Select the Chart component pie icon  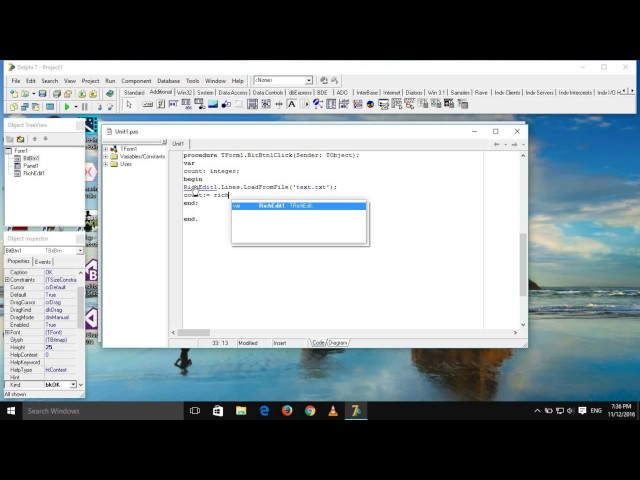370,104
